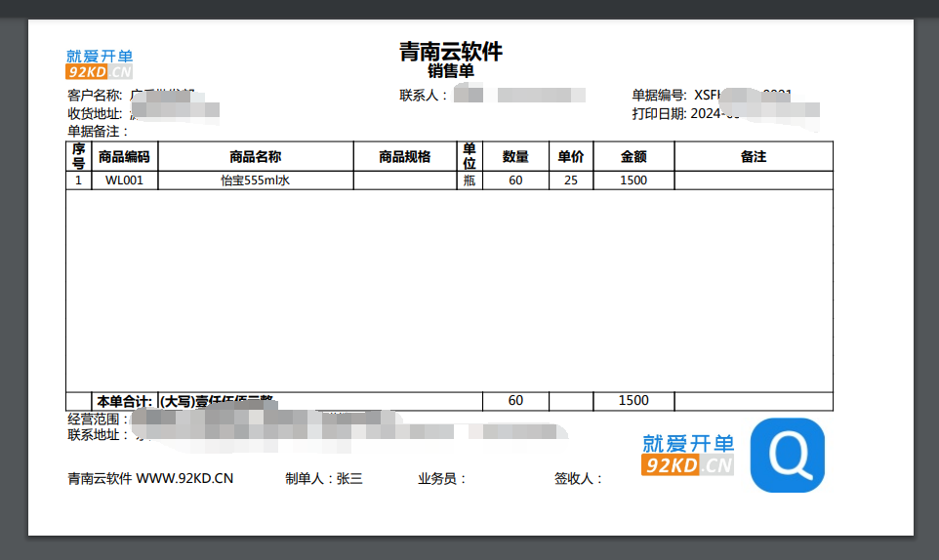Screen dimensions: 939x560
Task: Click the 数量 column header
Action: (515, 157)
